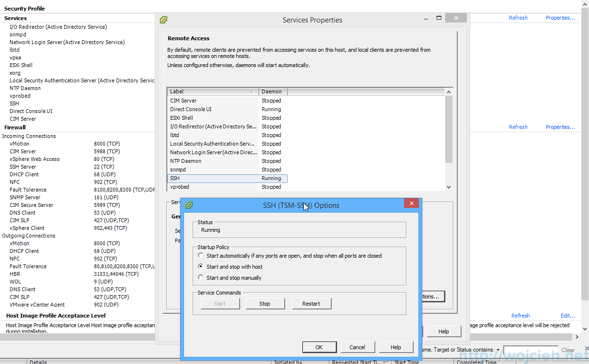Refresh the Services section
The width and height of the screenshot is (589, 364).
point(518,17)
